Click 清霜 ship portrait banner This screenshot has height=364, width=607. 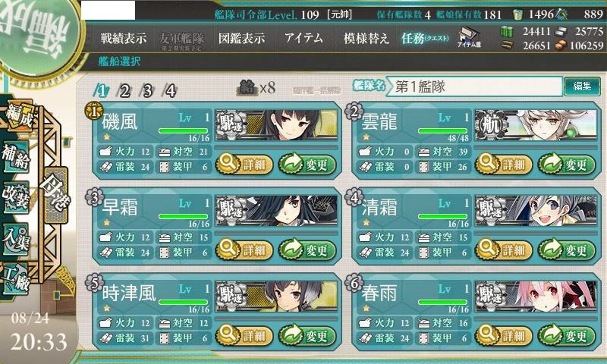click(536, 211)
